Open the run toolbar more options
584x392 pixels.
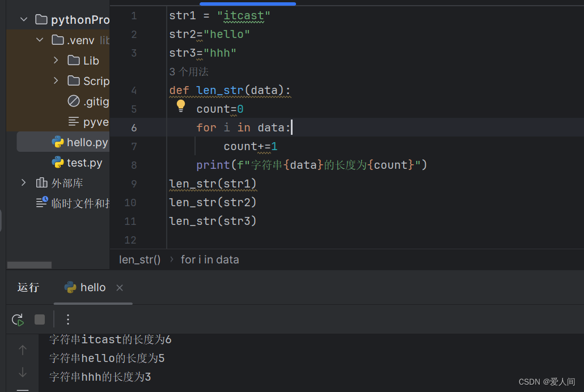coord(68,319)
